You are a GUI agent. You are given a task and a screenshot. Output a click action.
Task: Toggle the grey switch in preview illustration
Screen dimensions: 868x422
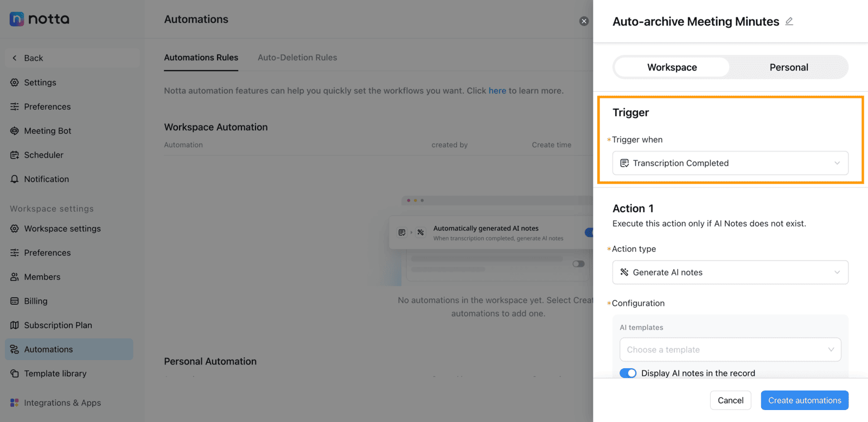tap(578, 264)
